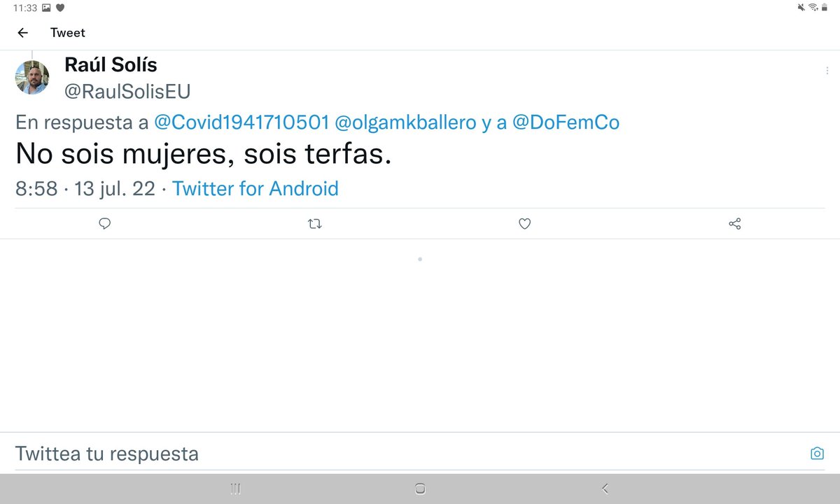The image size is (840, 504).
Task: Tap the Android back navigation chevron
Action: pyautogui.click(x=605, y=489)
